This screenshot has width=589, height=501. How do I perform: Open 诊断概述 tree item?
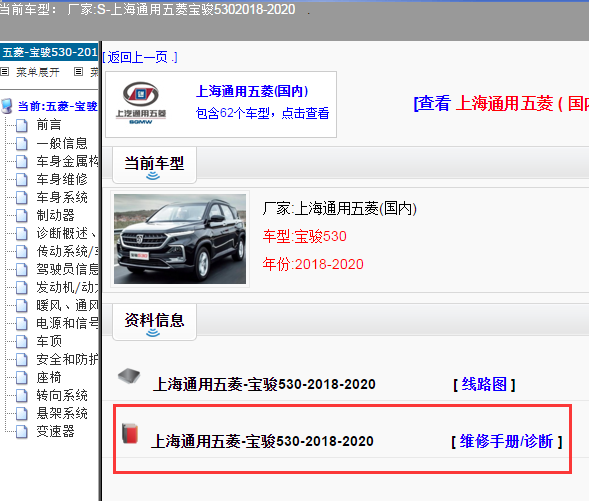pos(67,233)
